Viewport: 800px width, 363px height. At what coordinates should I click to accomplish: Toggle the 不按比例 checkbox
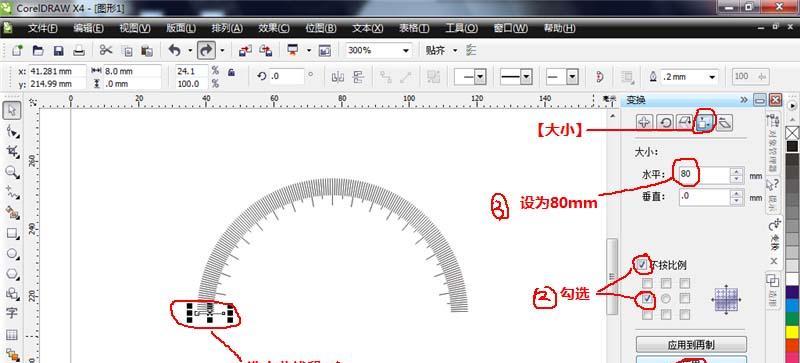tap(642, 264)
